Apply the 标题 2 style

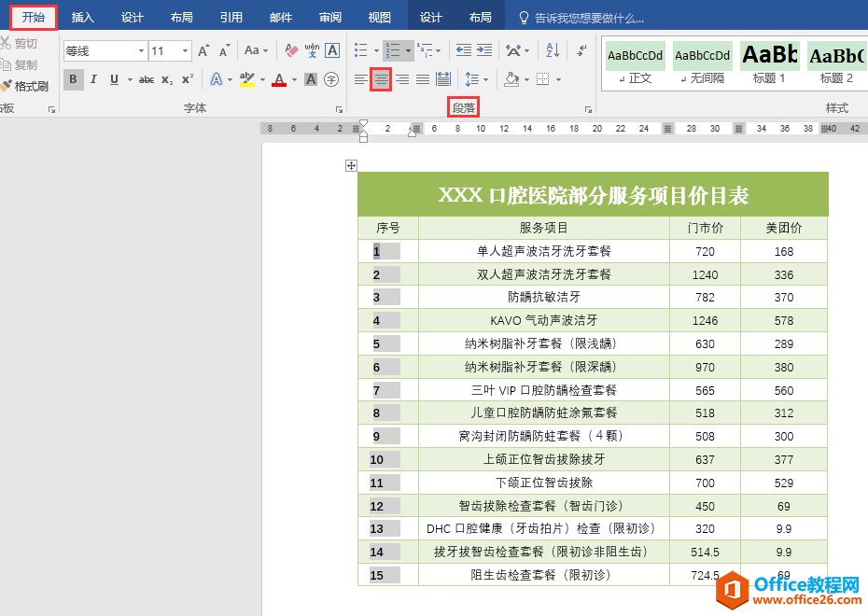(x=836, y=63)
